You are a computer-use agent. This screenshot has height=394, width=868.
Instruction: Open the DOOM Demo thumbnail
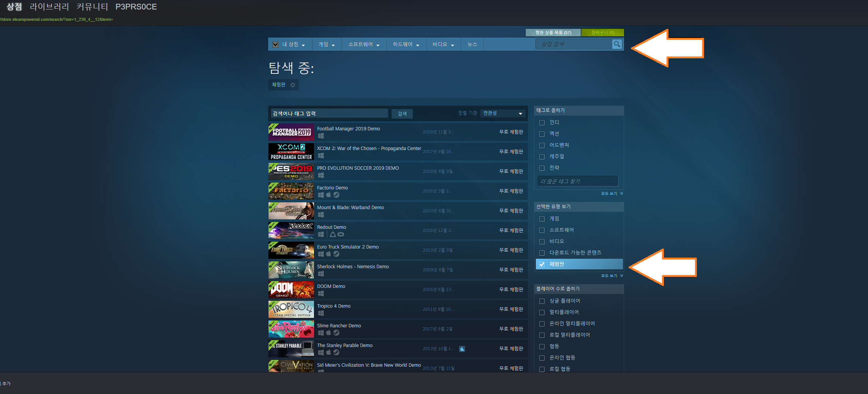point(291,289)
